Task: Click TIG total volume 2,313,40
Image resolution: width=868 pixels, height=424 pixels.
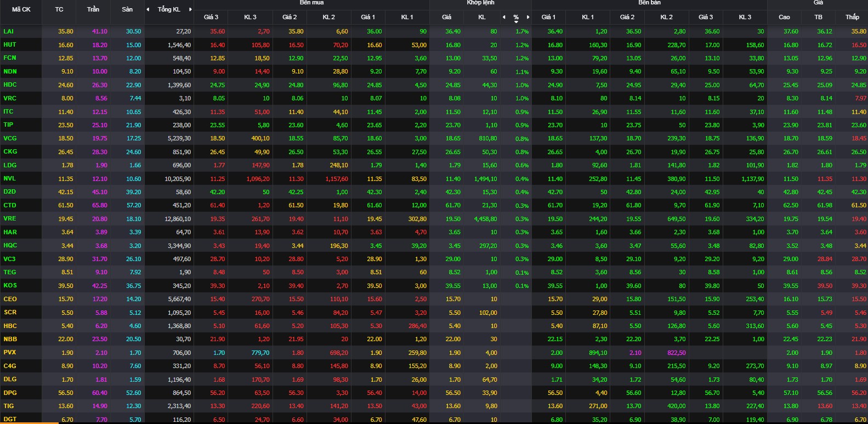Action: pyautogui.click(x=179, y=406)
